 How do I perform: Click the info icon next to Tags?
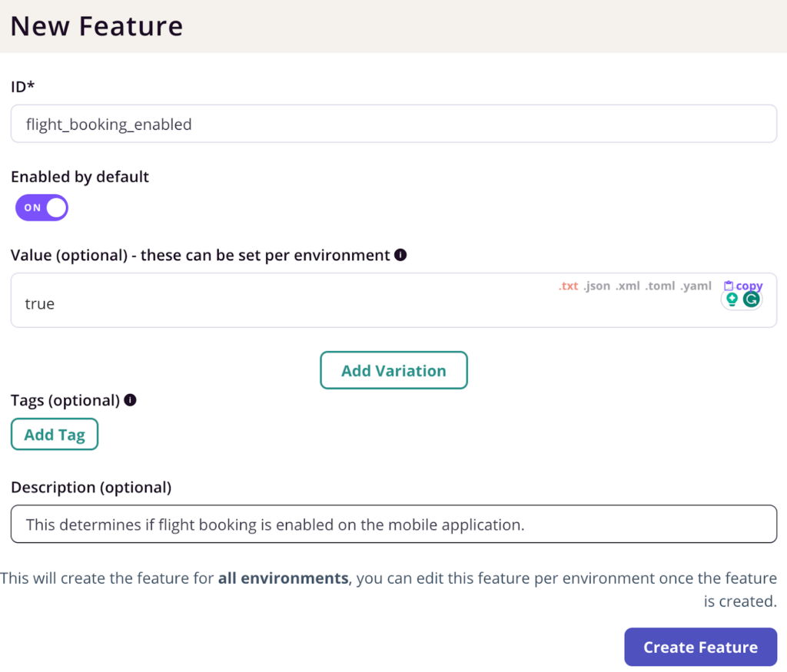tap(130, 400)
